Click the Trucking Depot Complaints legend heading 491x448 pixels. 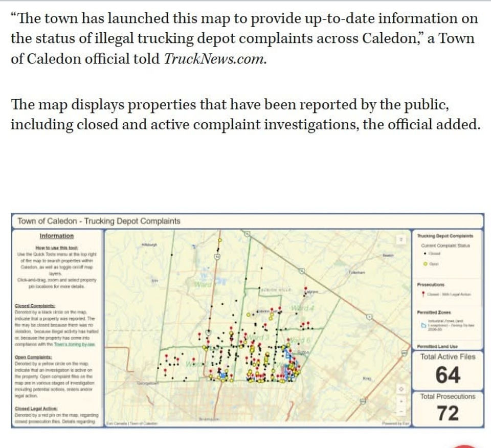point(445,236)
